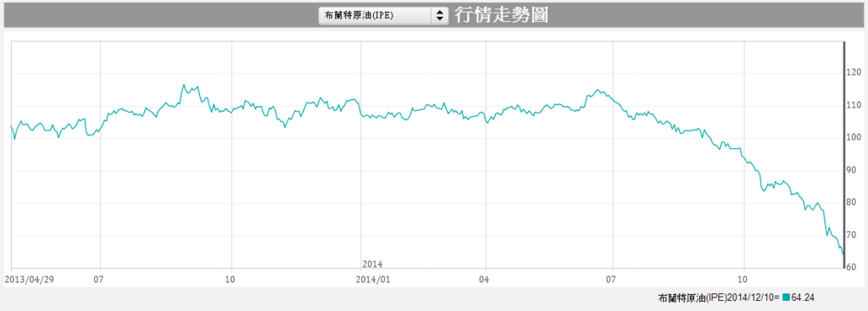Click the legend value 64.24
This screenshot has width=868, height=311.
click(803, 297)
